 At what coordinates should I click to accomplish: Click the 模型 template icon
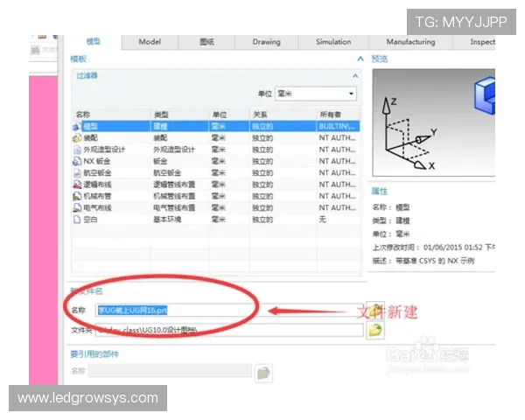point(77,127)
